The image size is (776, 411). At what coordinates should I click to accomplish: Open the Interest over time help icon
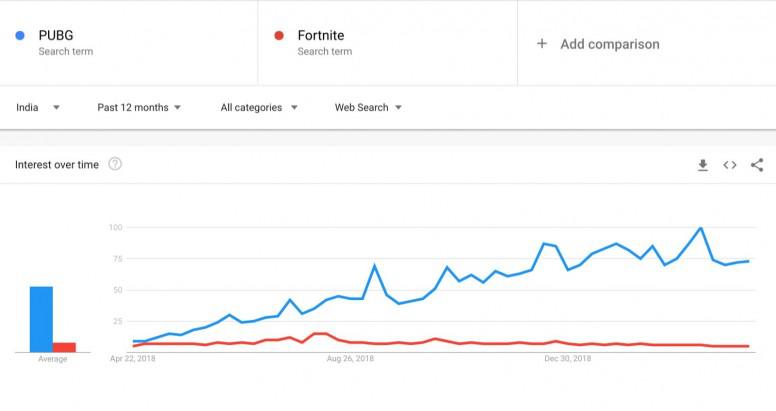(x=115, y=164)
